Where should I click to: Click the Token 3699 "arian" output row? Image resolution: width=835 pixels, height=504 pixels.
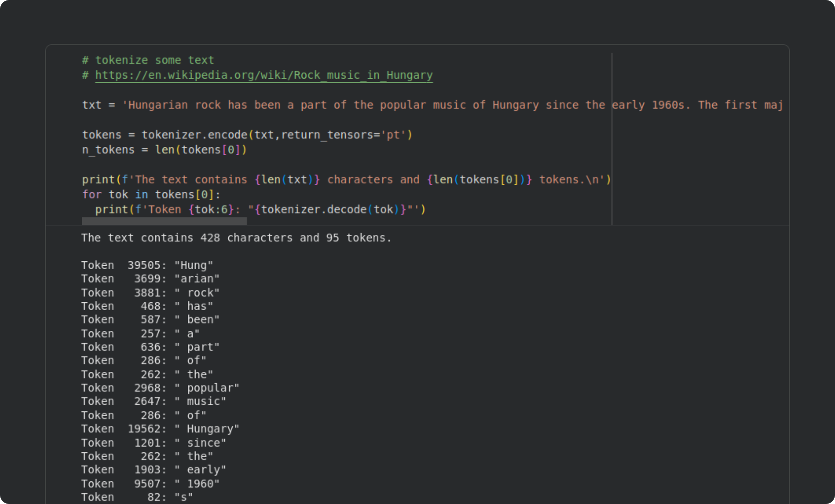point(150,279)
